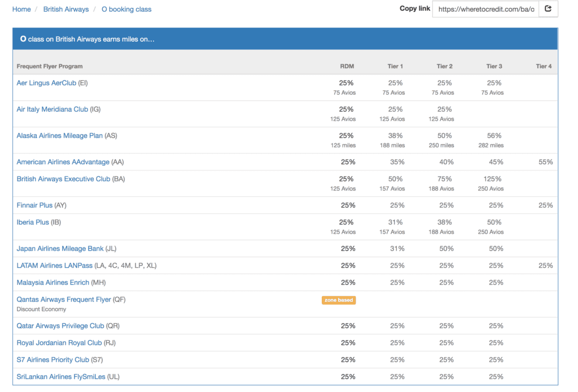Open Qatar Airways Privilege Club link
This screenshot has height=392, width=578.
click(x=60, y=326)
